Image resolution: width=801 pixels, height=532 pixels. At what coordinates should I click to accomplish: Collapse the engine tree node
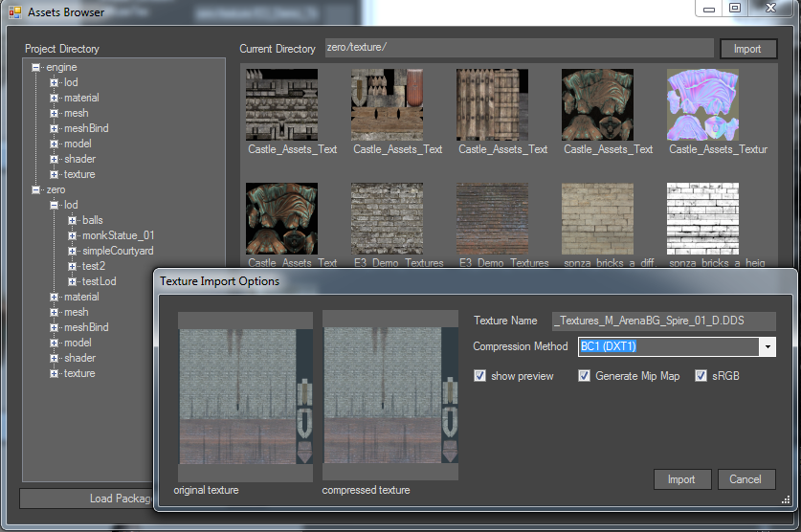(35, 67)
